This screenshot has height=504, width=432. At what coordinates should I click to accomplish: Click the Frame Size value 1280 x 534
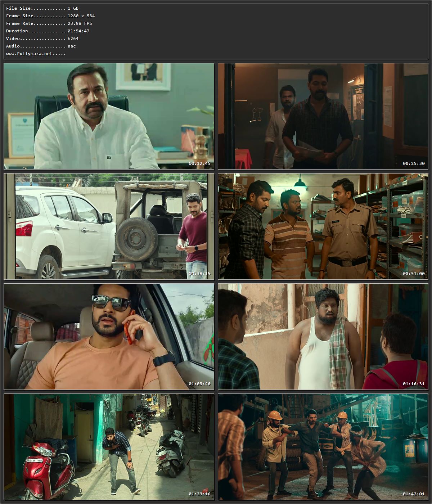(81, 16)
